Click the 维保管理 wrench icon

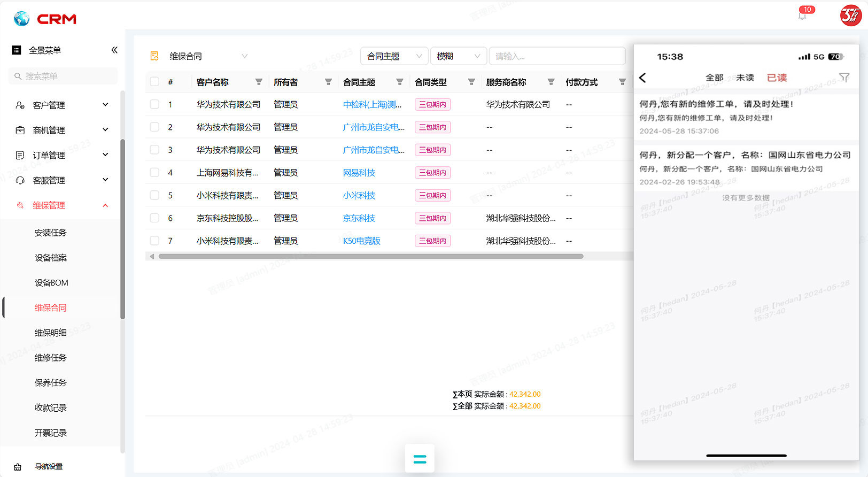pos(20,205)
